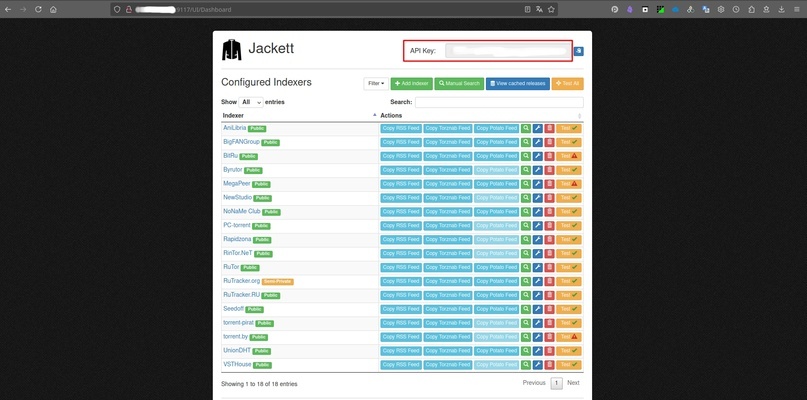Copy Potato Feed for RuTor
The height and width of the screenshot is (400, 807).
tap(497, 267)
